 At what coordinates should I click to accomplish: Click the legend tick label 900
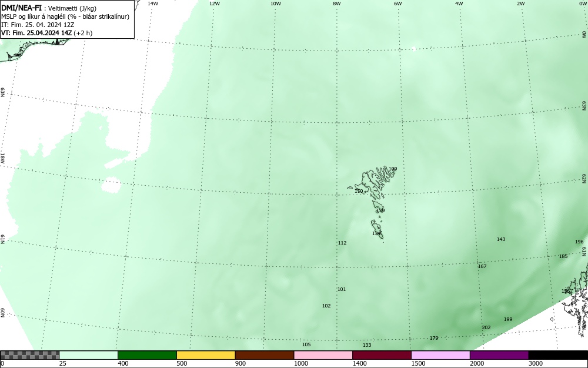(x=240, y=363)
